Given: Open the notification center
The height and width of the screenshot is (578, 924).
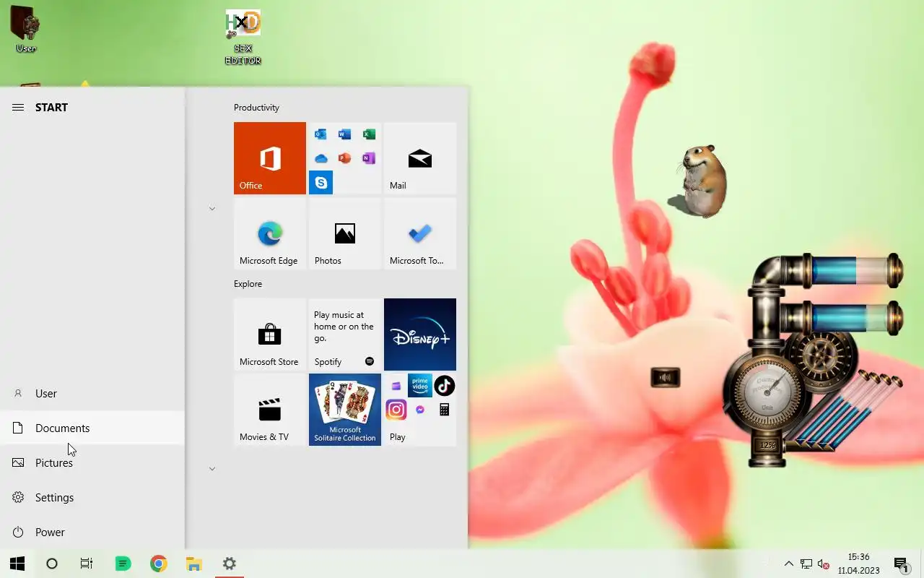Looking at the screenshot, I should click(x=901, y=564).
